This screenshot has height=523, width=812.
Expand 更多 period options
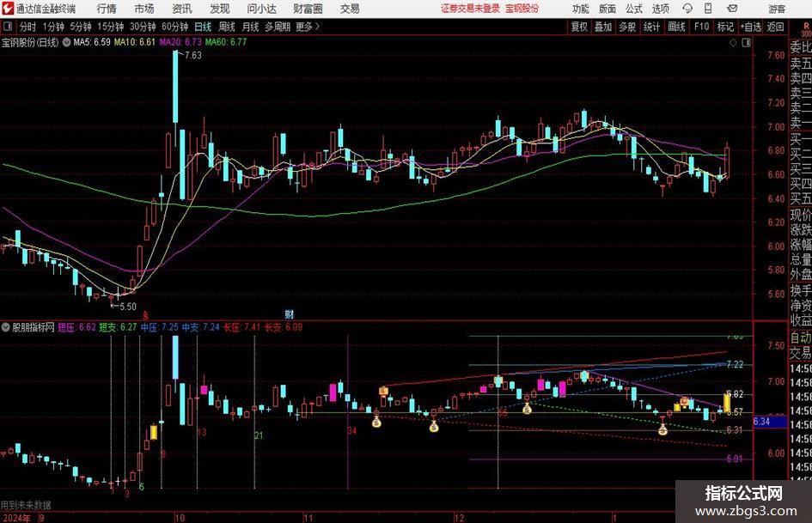[308, 27]
